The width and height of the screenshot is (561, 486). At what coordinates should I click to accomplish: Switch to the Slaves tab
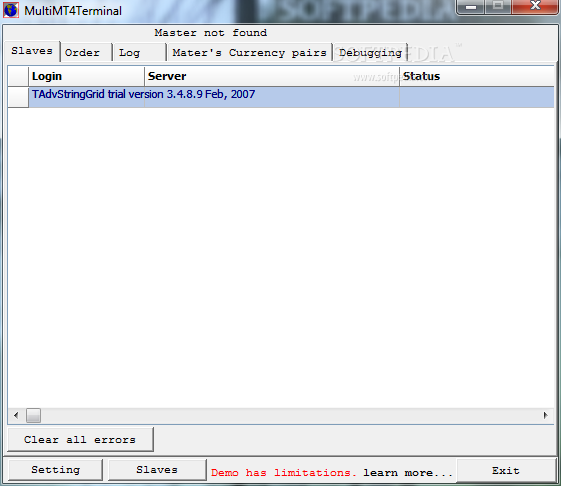point(32,51)
